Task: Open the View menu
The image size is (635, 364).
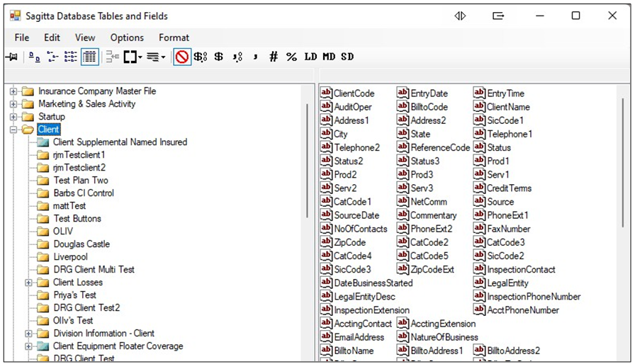Action: coord(85,38)
